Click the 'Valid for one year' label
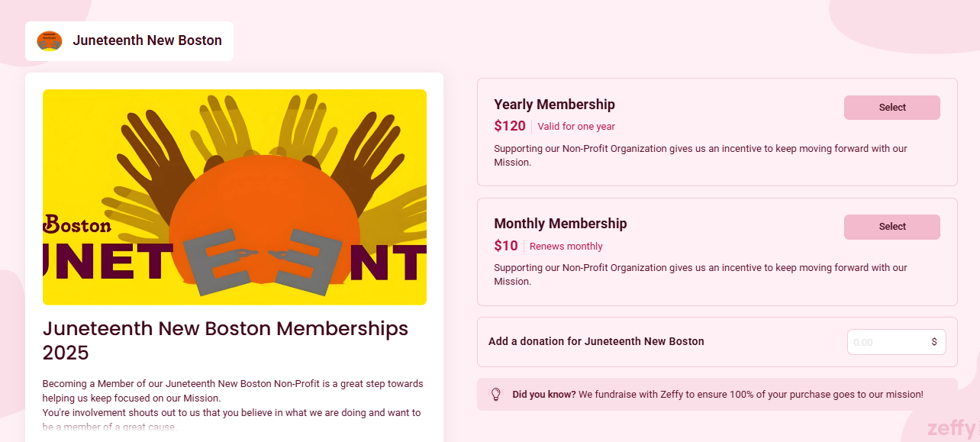This screenshot has width=980, height=442. 576,125
